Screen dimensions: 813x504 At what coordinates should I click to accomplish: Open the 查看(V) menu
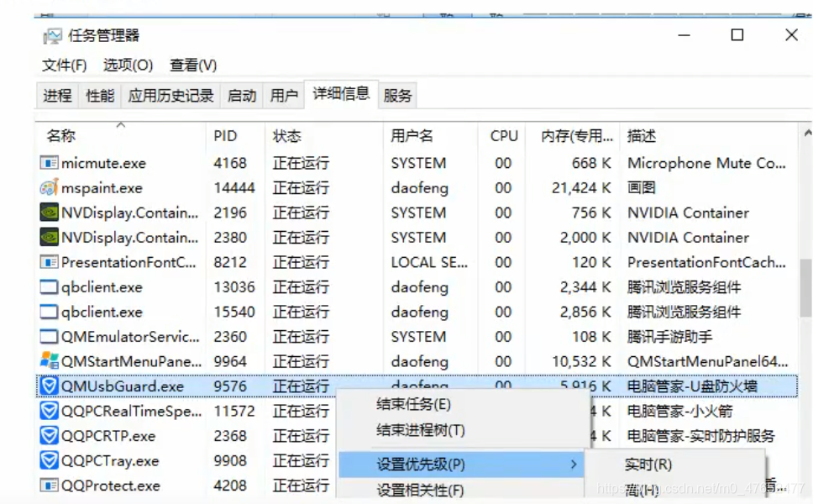click(x=193, y=66)
